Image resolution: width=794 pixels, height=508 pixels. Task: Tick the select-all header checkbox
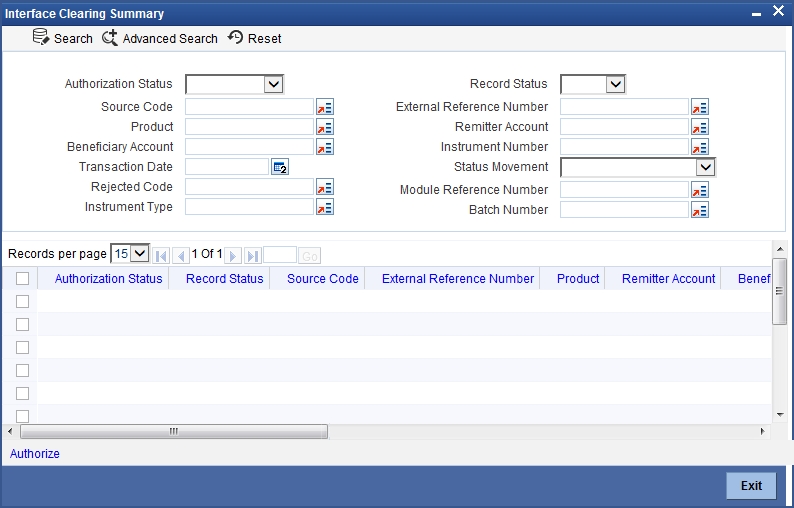[x=22, y=279]
